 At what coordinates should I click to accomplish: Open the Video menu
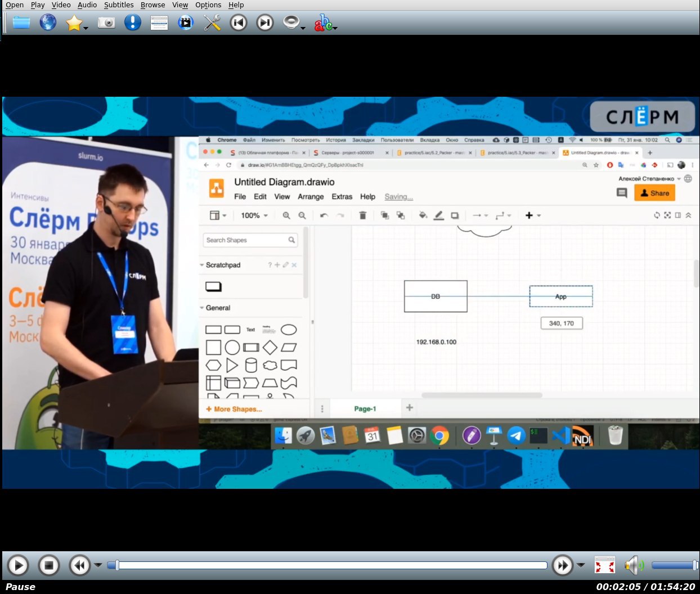(x=61, y=4)
